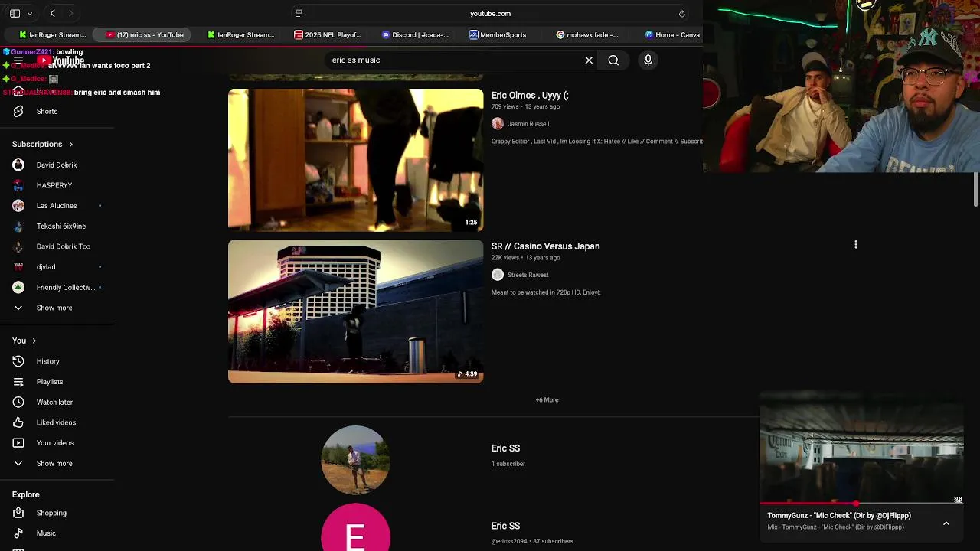This screenshot has width=980, height=551.
Task: Click the page vertical scrollbar thumb
Action: coord(976,190)
